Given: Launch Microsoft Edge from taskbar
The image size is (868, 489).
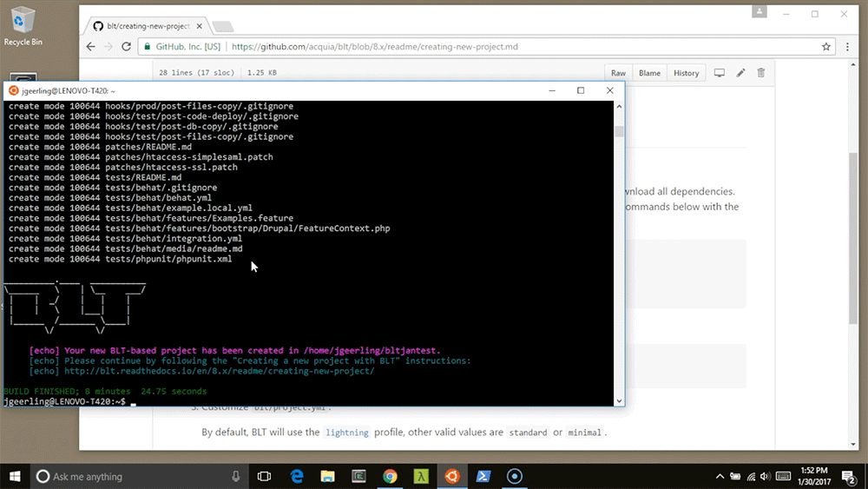Looking at the screenshot, I should [x=297, y=476].
